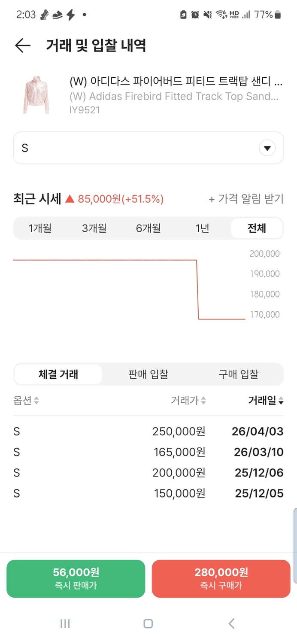The image size is (297, 644).
Task: Tap the home button in the navigation bar
Action: click(148, 624)
